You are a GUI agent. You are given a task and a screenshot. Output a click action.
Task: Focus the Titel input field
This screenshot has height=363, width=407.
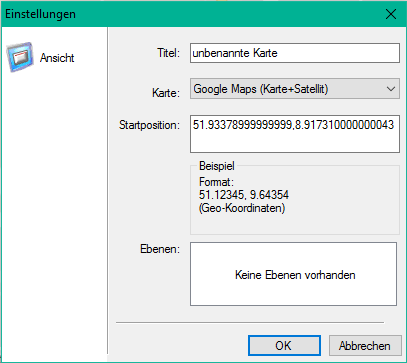[x=295, y=53]
